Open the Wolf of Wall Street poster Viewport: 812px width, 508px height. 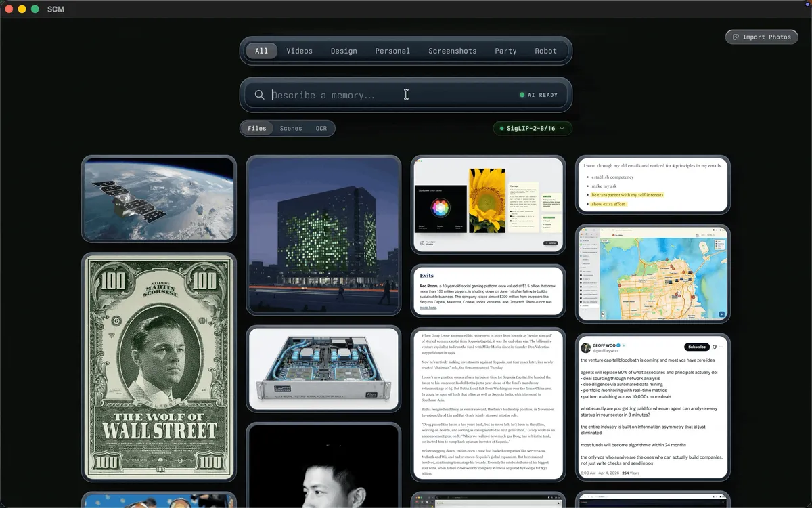[x=159, y=368]
